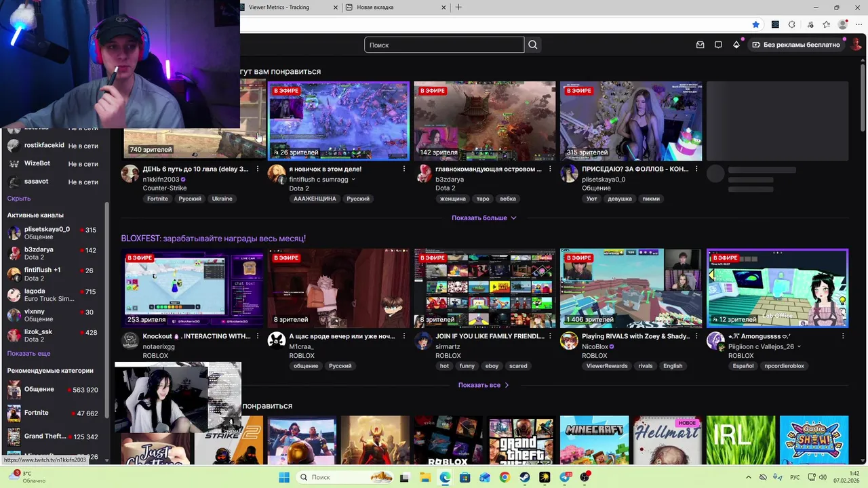Open options for the fintiflush stream card
Viewport: 868px width, 488px height.
(x=404, y=169)
